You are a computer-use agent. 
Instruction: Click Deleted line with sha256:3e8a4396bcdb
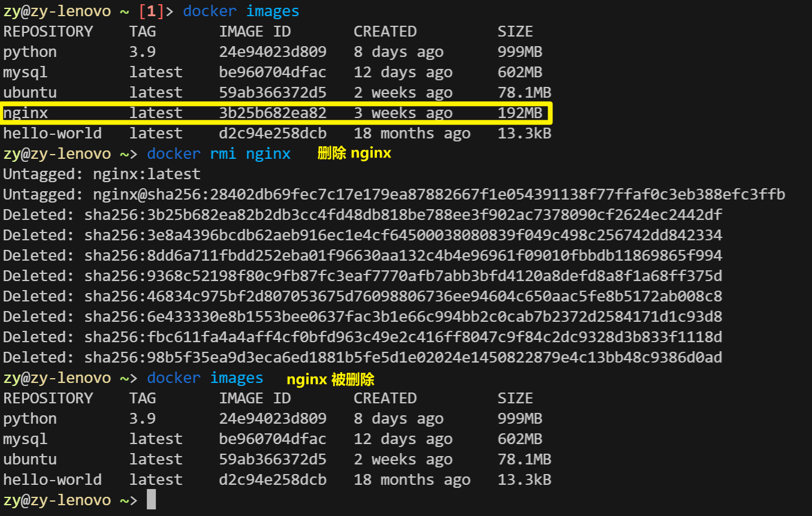(363, 235)
